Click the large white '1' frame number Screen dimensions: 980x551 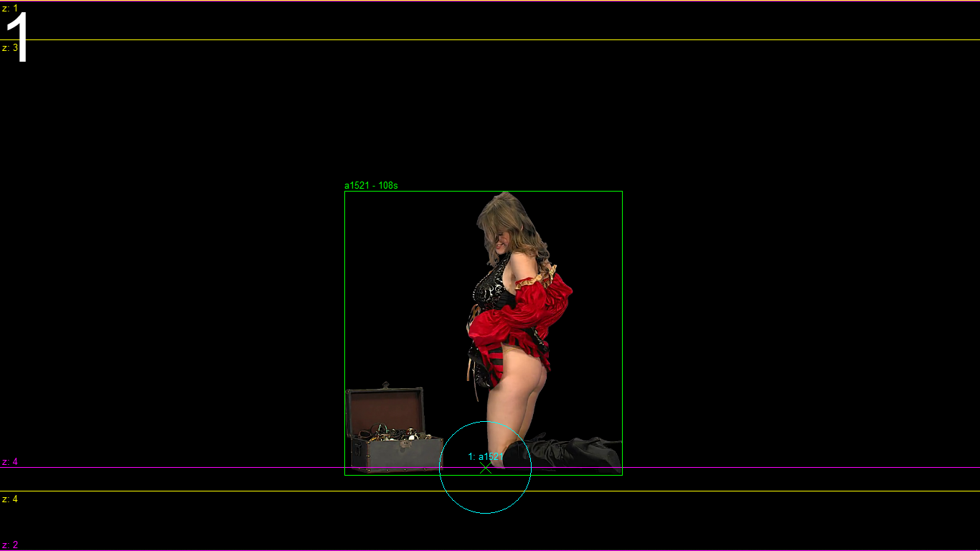pyautogui.click(x=18, y=37)
